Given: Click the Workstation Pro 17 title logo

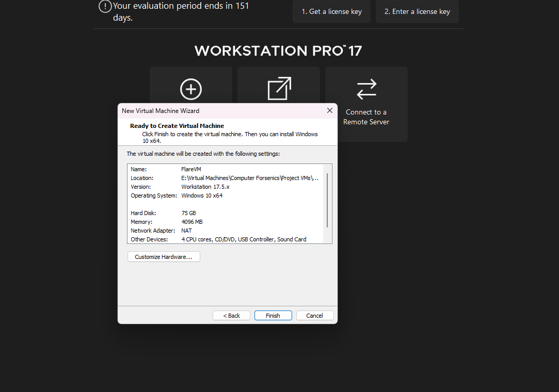Looking at the screenshot, I should point(278,51).
